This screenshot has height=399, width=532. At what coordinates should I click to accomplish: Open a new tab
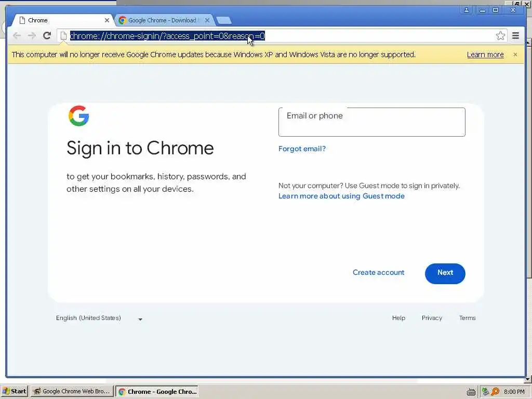pyautogui.click(x=224, y=20)
